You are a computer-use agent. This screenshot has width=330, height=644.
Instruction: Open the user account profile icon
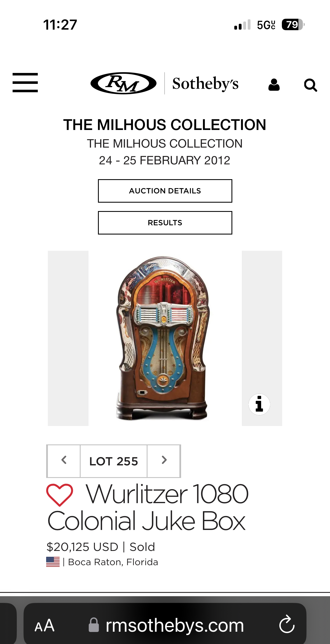(x=274, y=84)
